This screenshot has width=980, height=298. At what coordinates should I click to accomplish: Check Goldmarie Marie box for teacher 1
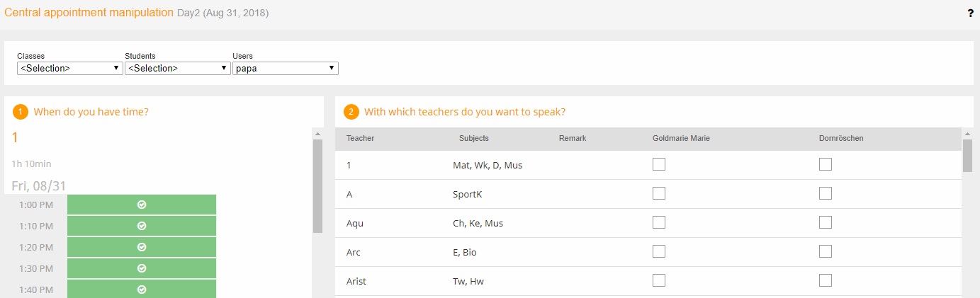point(659,164)
